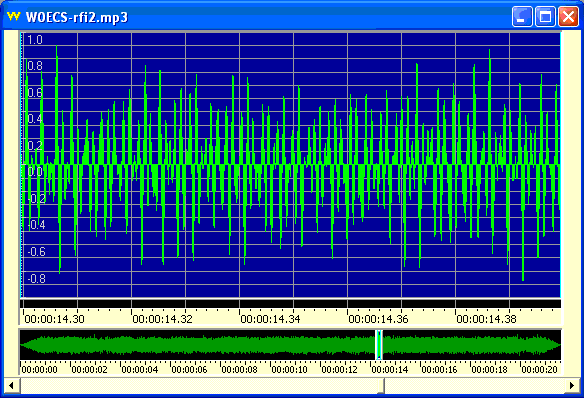Close the W0ECS-rfi2.mp3 window
This screenshot has height=398, width=584.
[x=568, y=17]
